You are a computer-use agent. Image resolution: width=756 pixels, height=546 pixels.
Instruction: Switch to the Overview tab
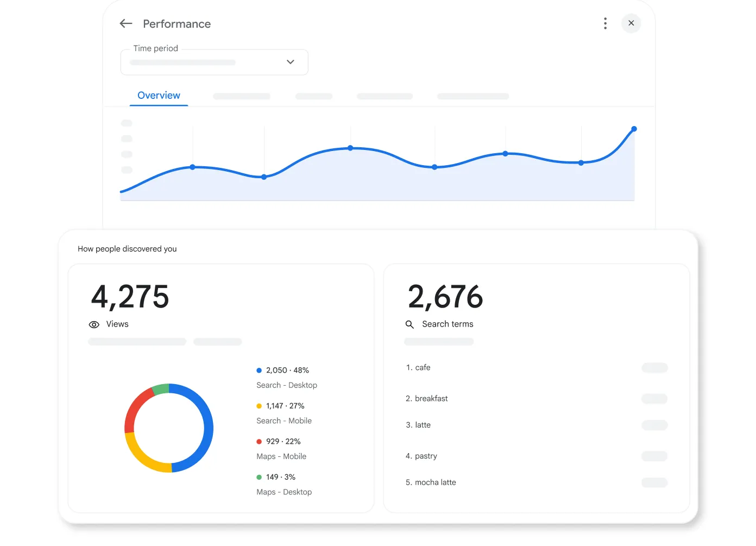[158, 95]
